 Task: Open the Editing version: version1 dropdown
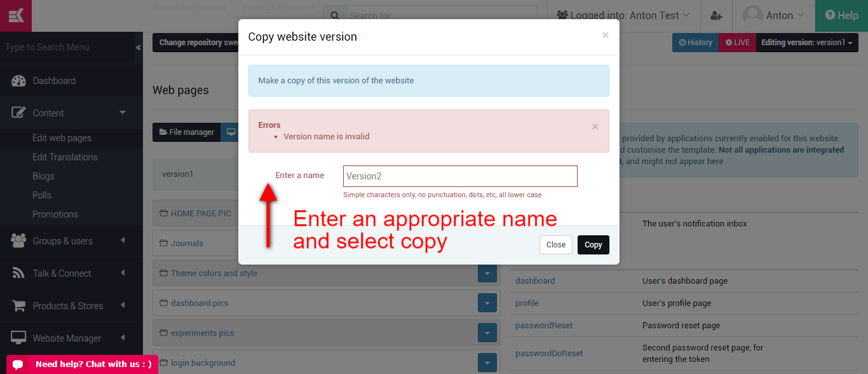click(x=807, y=43)
